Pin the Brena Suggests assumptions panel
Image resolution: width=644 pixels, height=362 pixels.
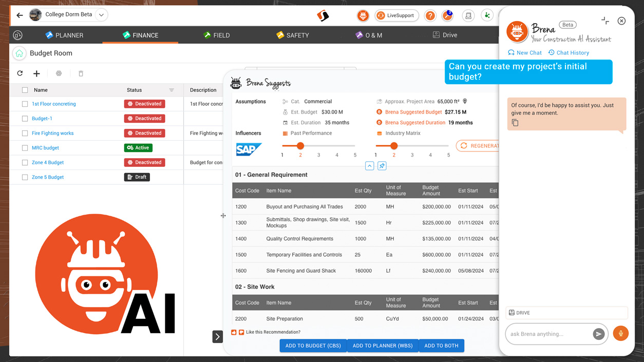pos(382,166)
